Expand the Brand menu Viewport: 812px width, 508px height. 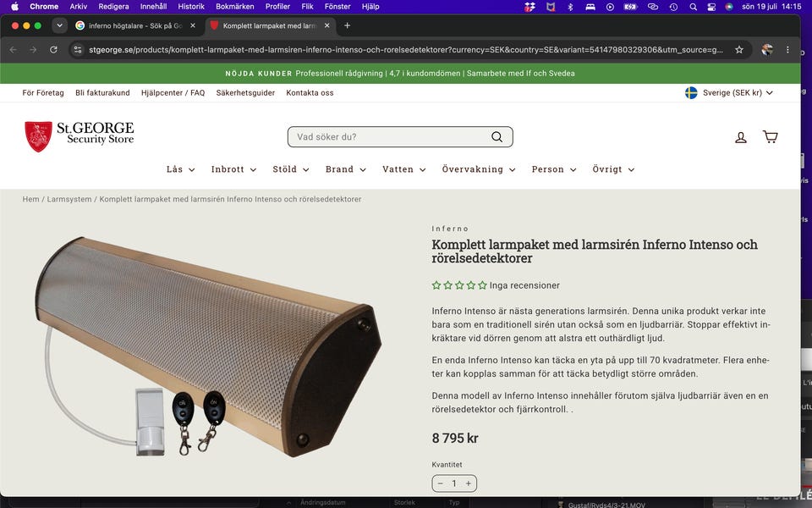345,169
